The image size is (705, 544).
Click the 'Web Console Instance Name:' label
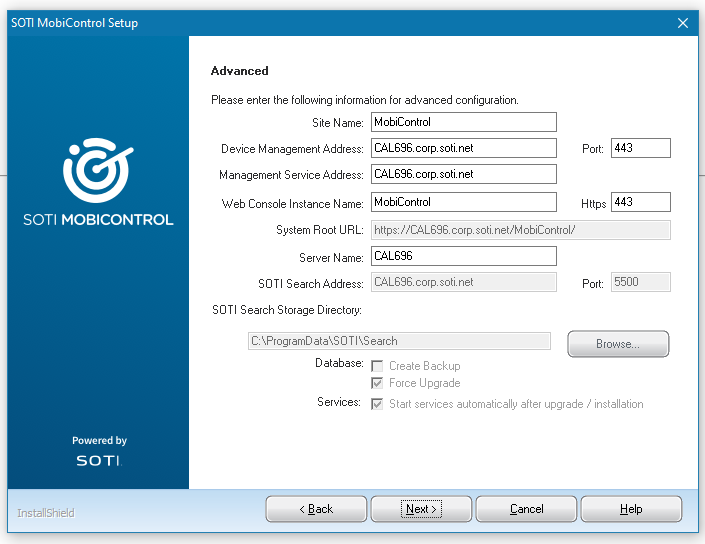click(293, 204)
